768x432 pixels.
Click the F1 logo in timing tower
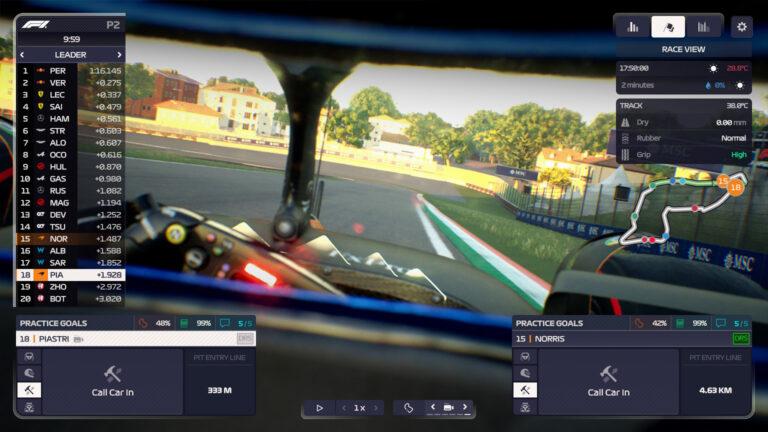(35, 24)
